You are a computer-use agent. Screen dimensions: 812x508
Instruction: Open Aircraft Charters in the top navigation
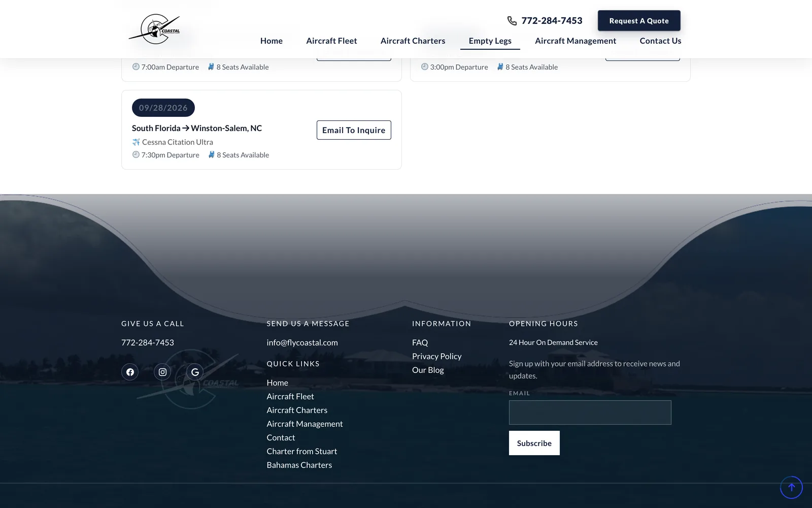(x=413, y=41)
